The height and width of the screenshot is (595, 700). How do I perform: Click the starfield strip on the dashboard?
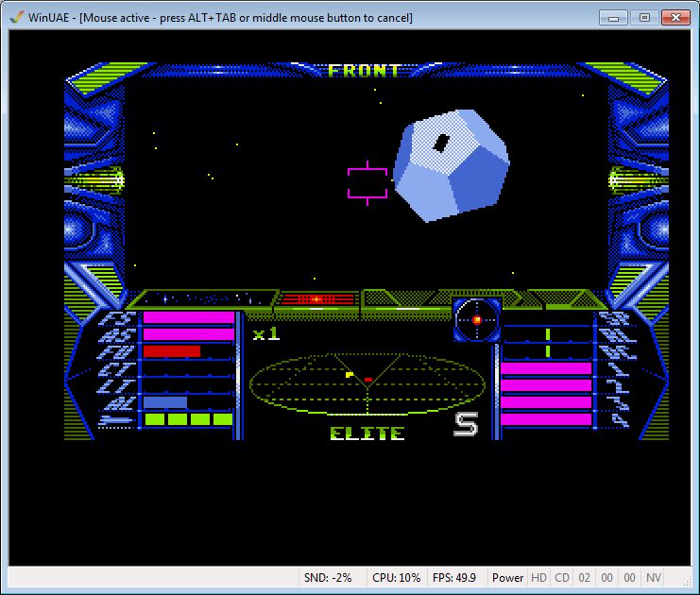pos(203,298)
